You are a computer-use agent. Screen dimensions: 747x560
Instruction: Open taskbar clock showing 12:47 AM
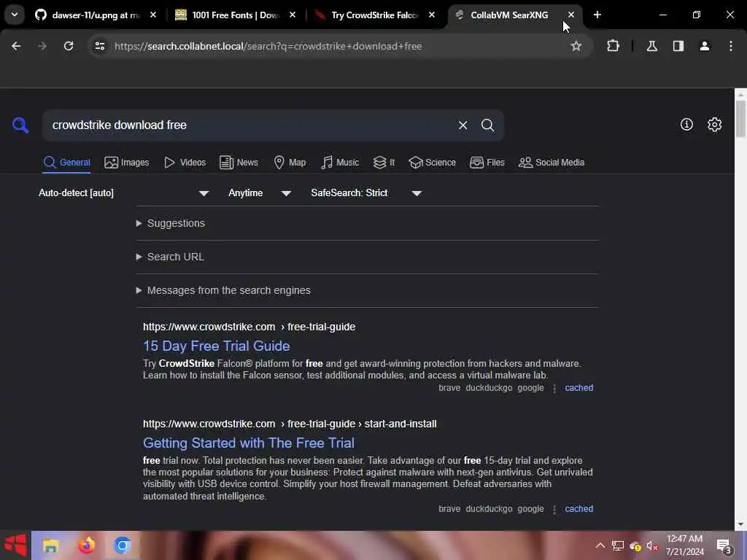click(684, 545)
